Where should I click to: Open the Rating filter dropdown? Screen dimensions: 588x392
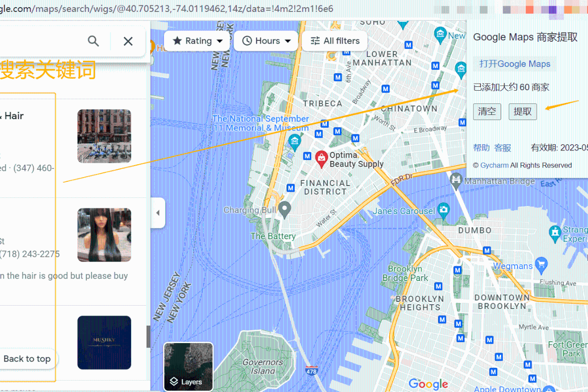tap(197, 41)
